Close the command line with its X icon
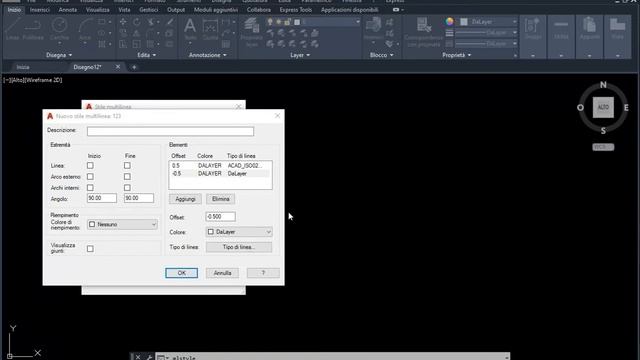 (x=138, y=357)
